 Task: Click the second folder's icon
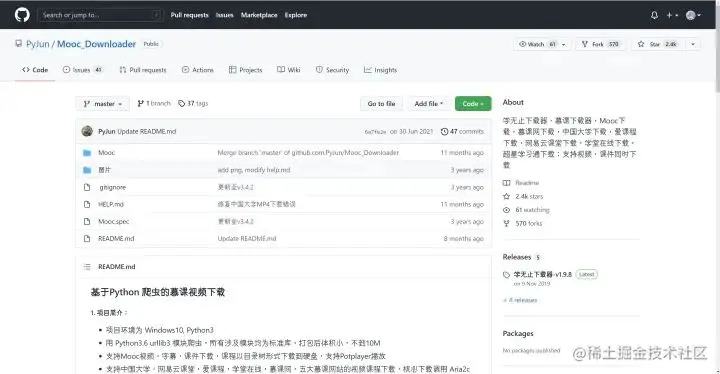pyautogui.click(x=87, y=170)
